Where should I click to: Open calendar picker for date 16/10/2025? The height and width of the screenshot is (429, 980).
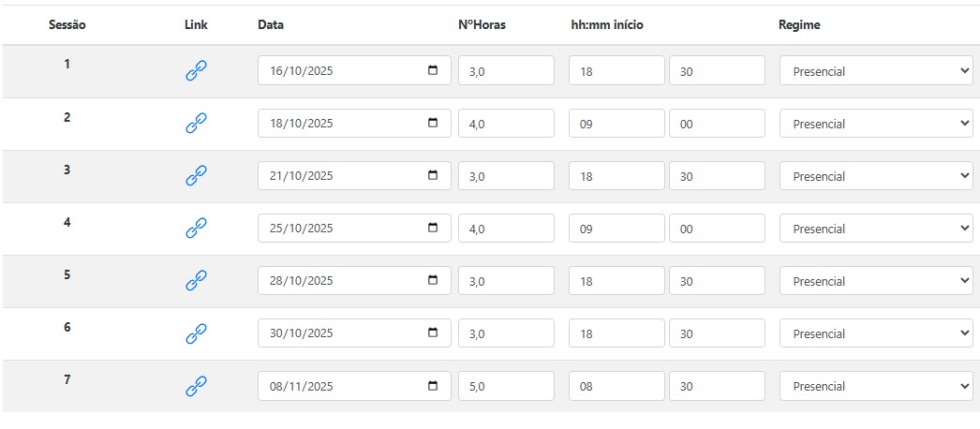click(432, 70)
